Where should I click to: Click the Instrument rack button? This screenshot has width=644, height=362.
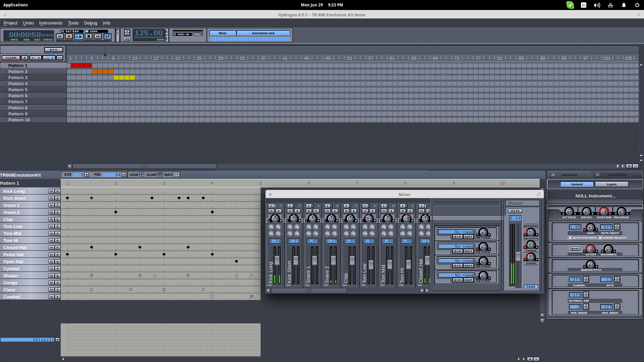click(x=263, y=33)
